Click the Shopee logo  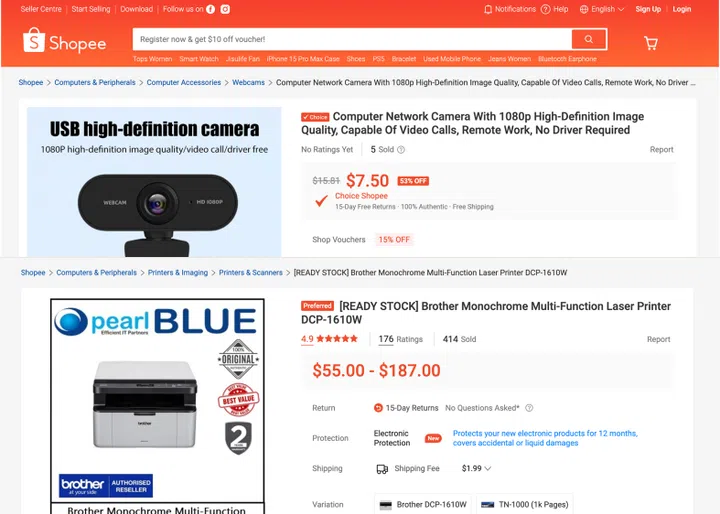click(x=64, y=40)
